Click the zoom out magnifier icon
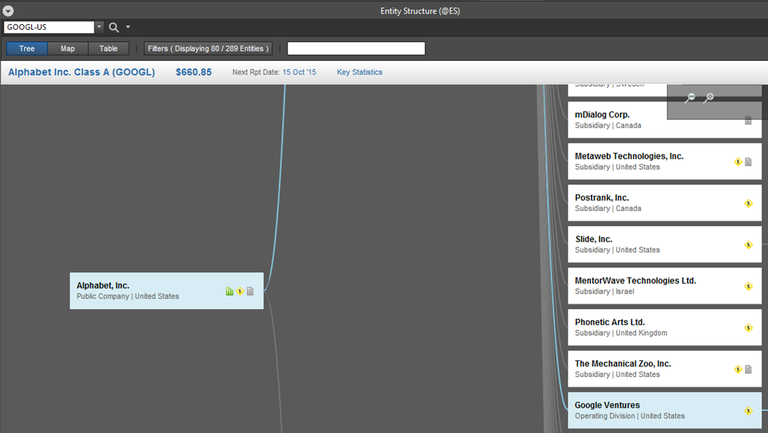This screenshot has height=433, width=768. click(690, 98)
